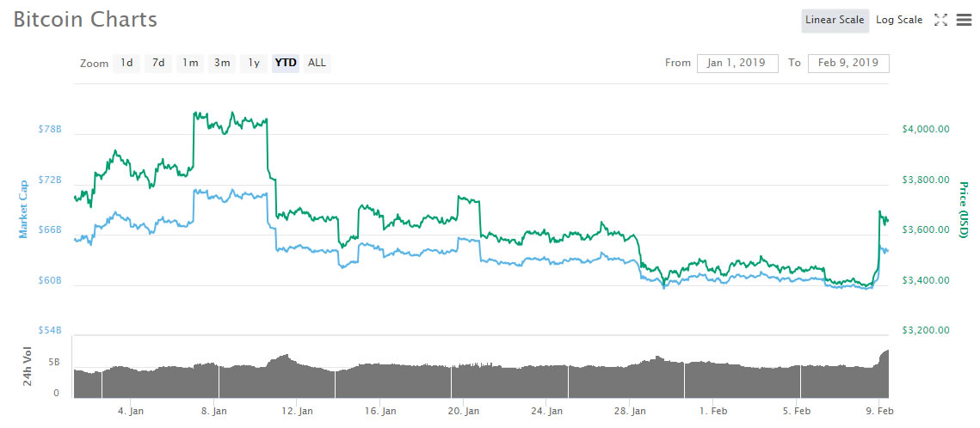This screenshot has height=428, width=980.
Task: Set zoom to 1m
Action: (190, 63)
